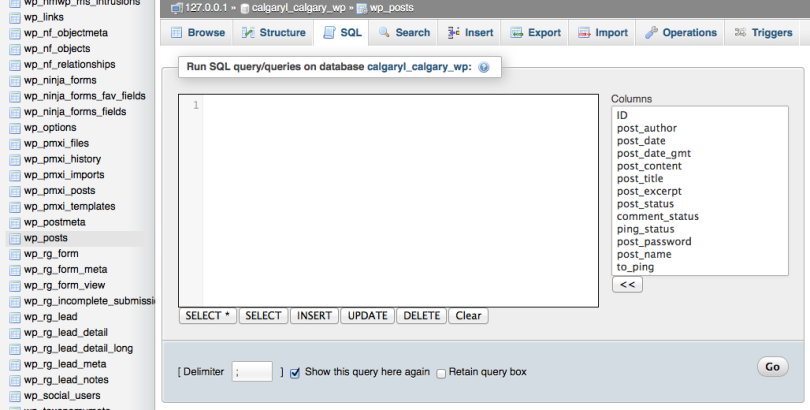Click the table icon beside wp_posts
The width and height of the screenshot is (810, 410).
coord(15,239)
